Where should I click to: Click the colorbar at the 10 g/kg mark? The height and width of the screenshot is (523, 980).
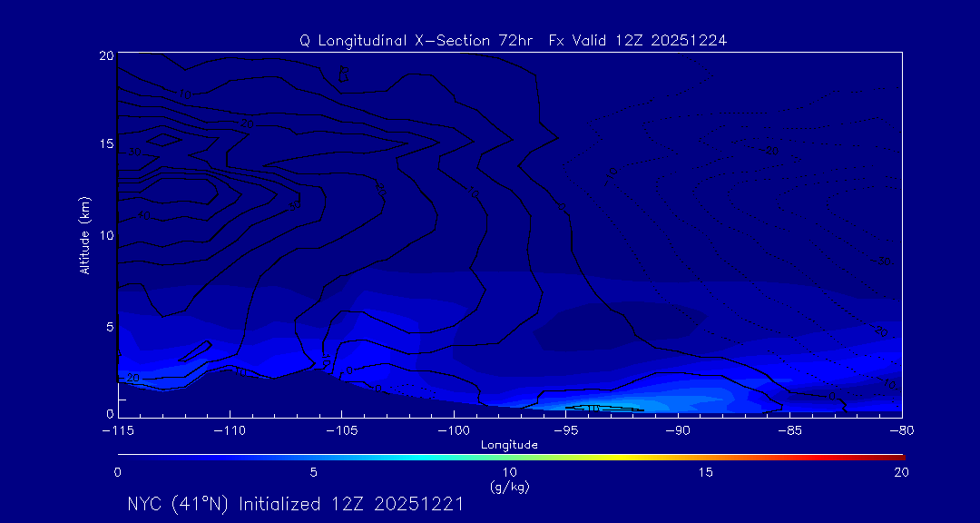click(510, 456)
